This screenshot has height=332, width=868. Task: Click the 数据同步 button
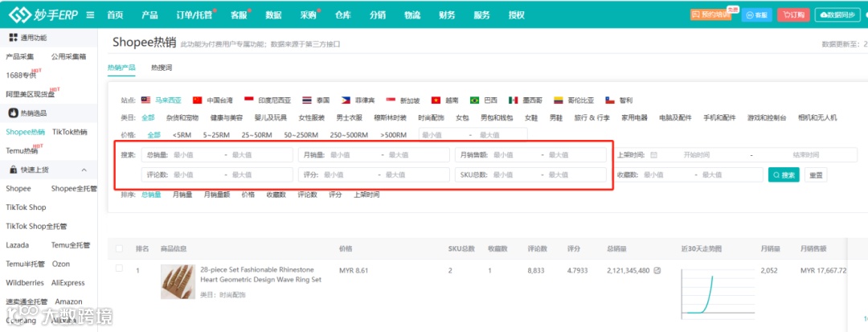pos(837,15)
